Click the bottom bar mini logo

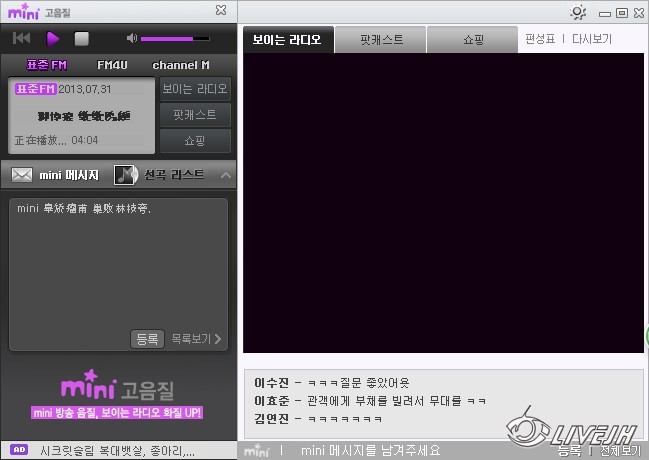click(x=257, y=450)
